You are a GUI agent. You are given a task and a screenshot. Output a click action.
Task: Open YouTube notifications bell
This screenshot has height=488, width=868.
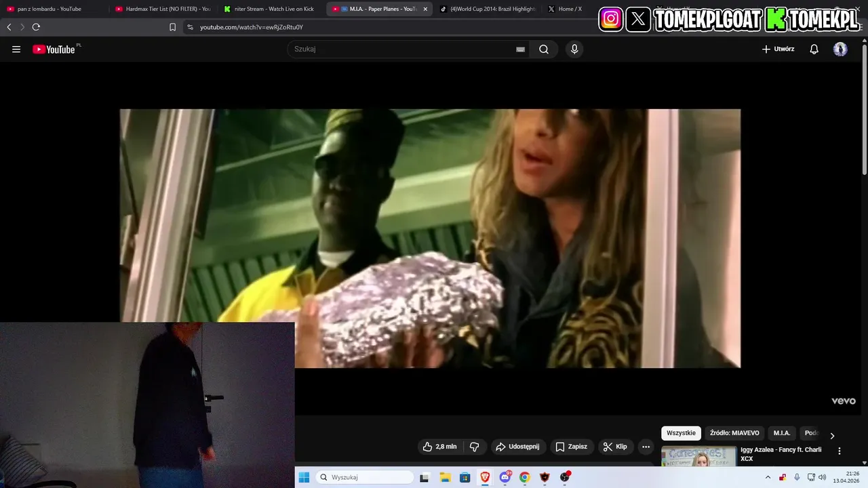tap(814, 49)
